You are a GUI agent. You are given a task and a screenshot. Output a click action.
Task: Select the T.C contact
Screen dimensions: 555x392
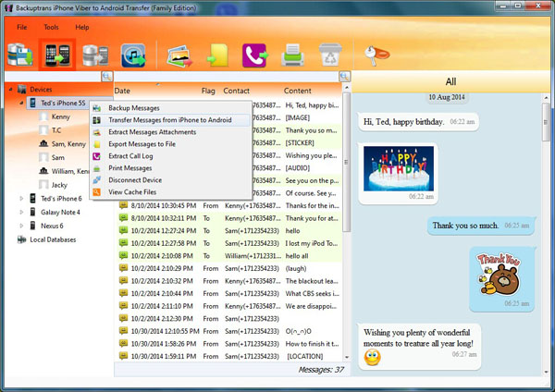[56, 130]
